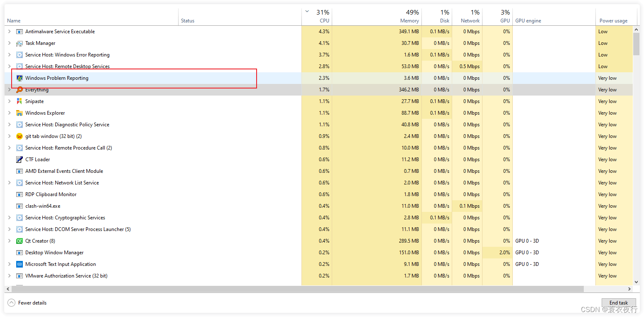Screen dimensions: 644x317
Task: Click the 2.0% GPU value for Desktop Window Manager
Action: click(504, 253)
